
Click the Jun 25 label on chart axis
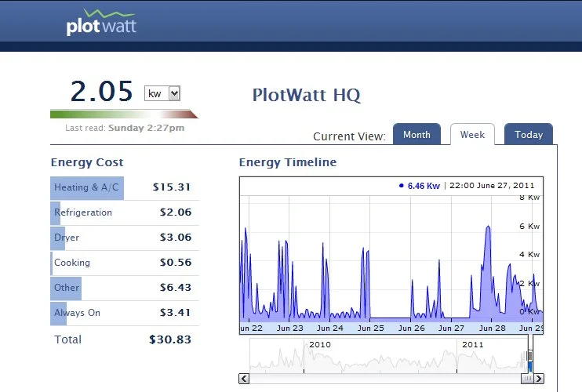371,328
